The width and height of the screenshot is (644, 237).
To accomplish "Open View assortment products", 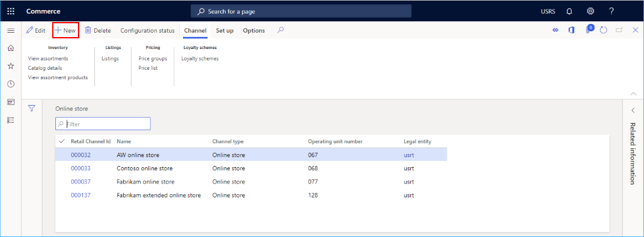I will 58,77.
